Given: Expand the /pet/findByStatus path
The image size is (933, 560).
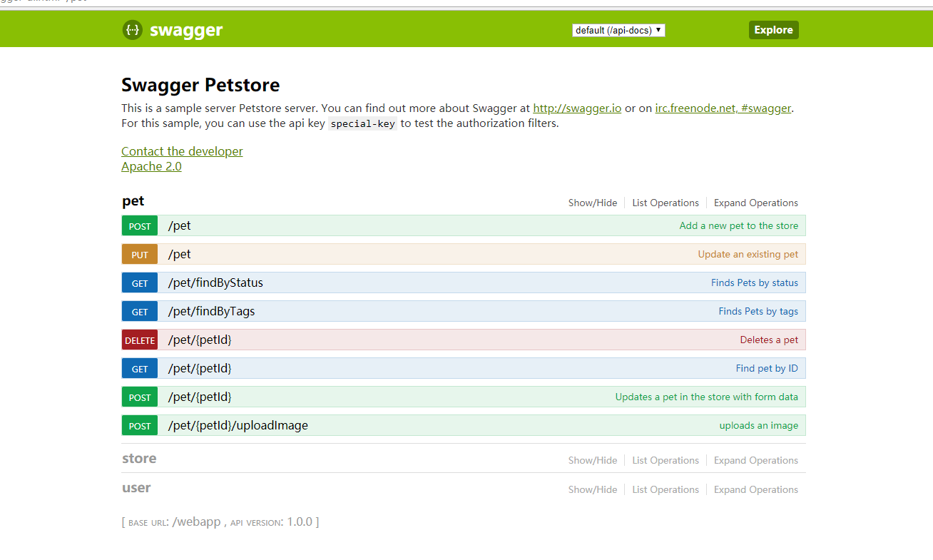Looking at the screenshot, I should pyautogui.click(x=215, y=282).
